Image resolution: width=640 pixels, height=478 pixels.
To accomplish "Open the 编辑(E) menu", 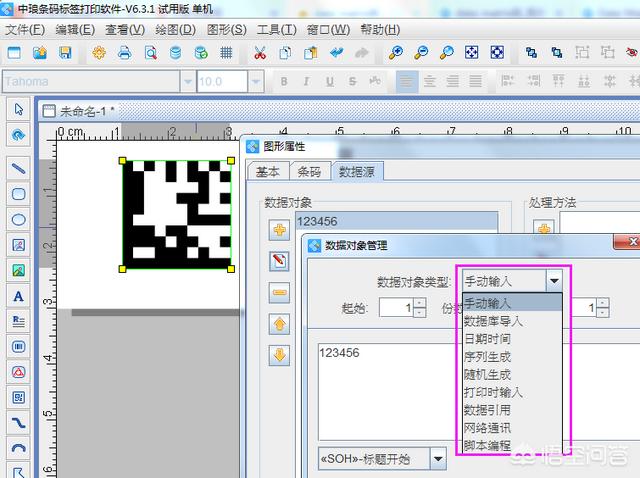I will click(x=75, y=30).
